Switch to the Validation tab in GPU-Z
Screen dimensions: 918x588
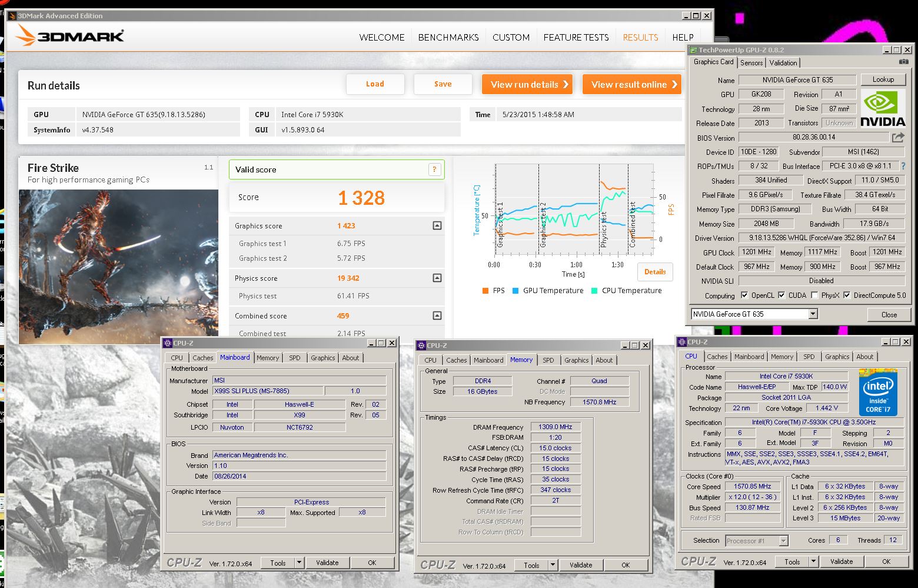[x=783, y=63]
